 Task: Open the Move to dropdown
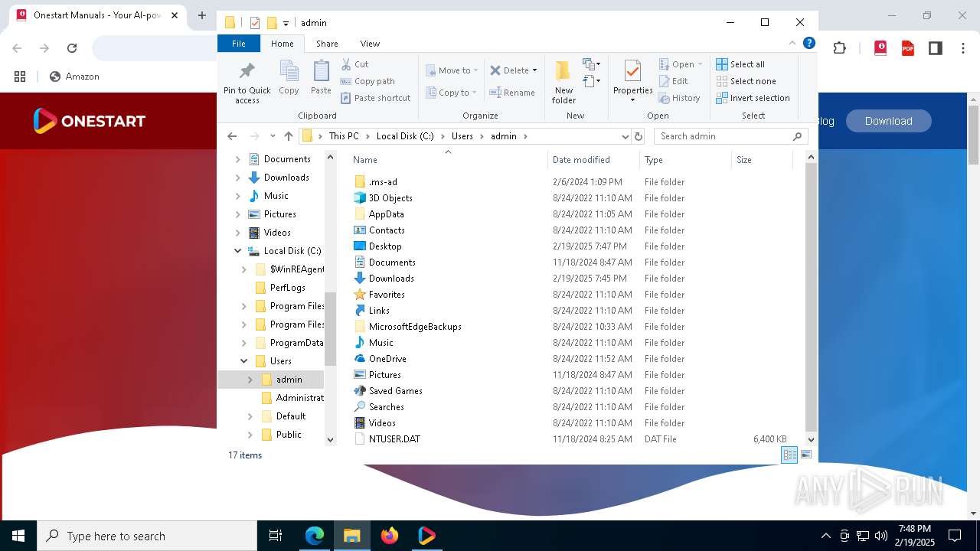click(x=452, y=70)
